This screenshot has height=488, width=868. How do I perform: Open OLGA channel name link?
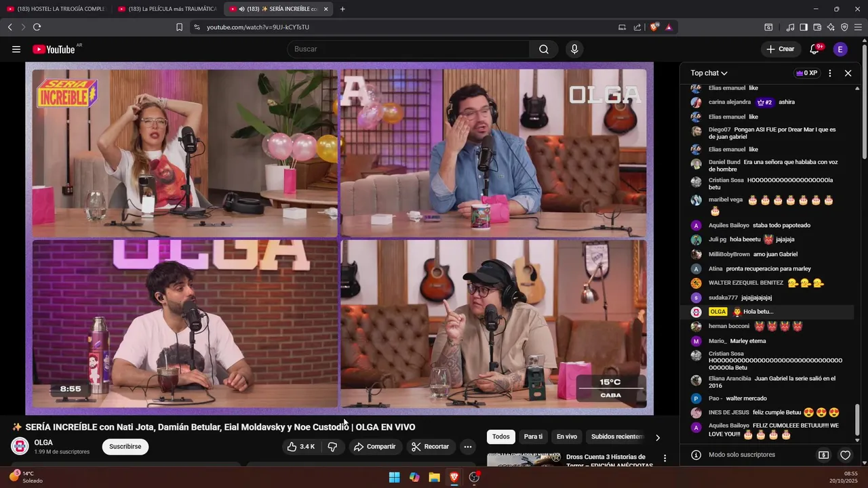(x=43, y=443)
